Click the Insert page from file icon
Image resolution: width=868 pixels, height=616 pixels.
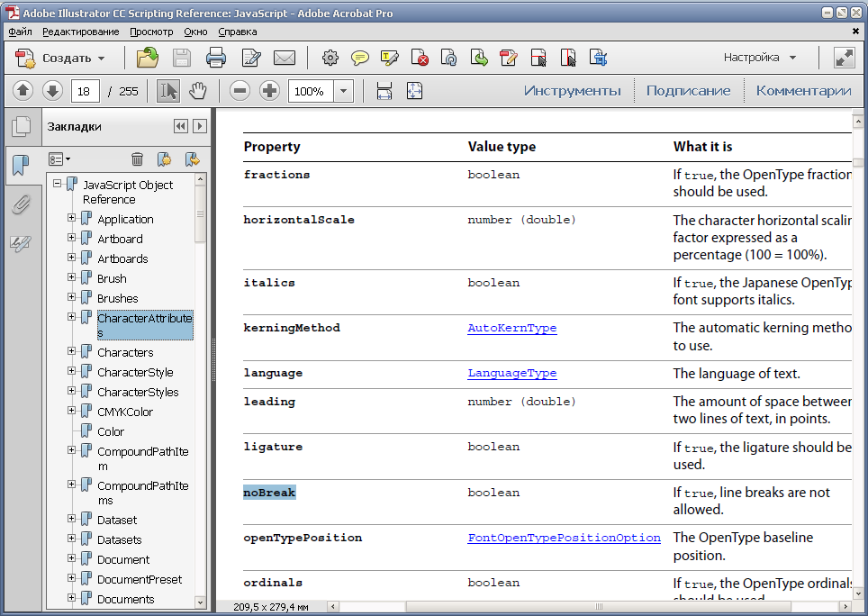pyautogui.click(x=538, y=58)
